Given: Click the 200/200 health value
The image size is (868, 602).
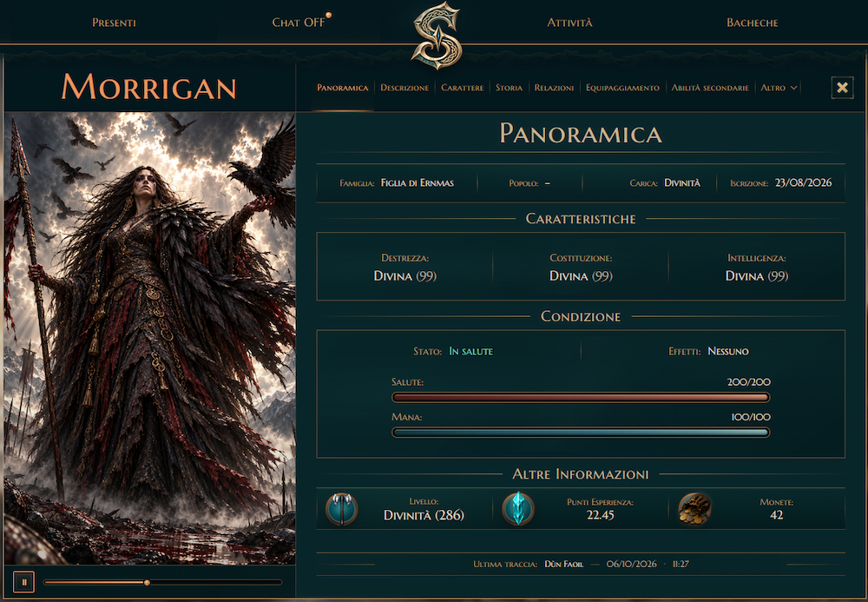Looking at the screenshot, I should [x=748, y=382].
